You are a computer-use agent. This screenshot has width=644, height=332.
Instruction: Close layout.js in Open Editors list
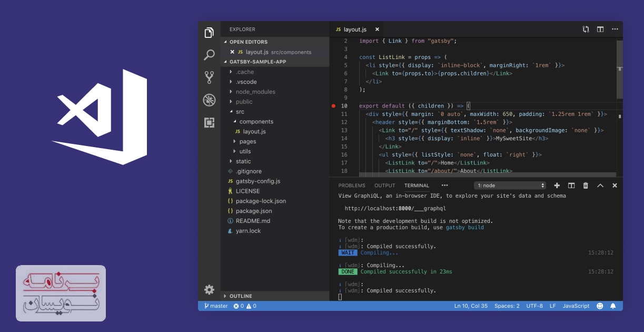pyautogui.click(x=232, y=52)
